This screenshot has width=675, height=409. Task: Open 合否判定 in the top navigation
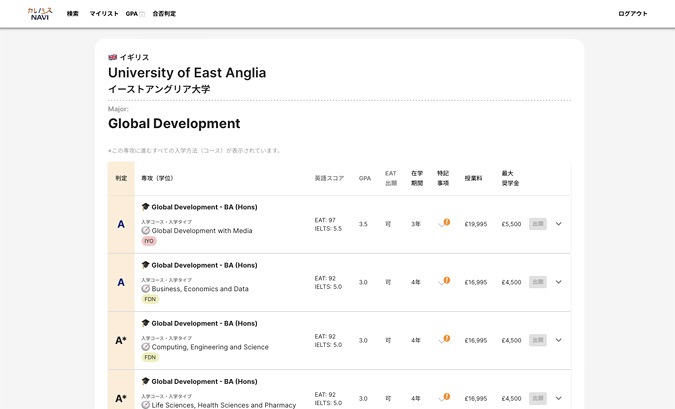point(164,14)
